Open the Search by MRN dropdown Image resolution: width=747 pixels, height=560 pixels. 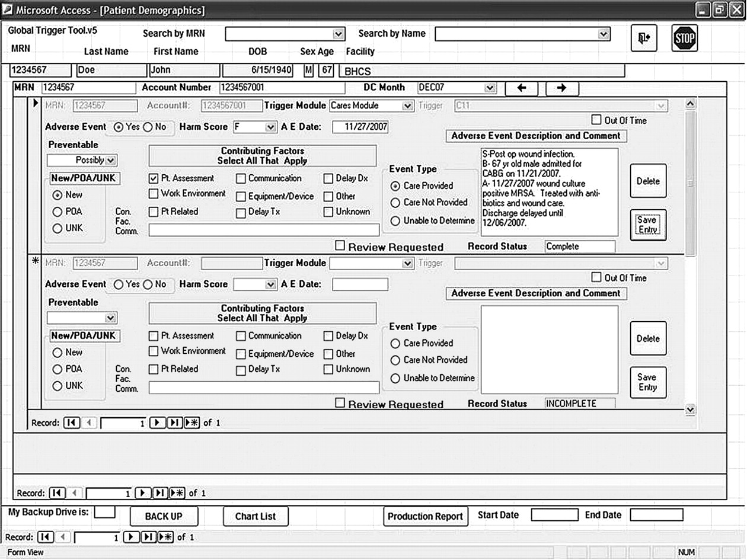coord(339,34)
